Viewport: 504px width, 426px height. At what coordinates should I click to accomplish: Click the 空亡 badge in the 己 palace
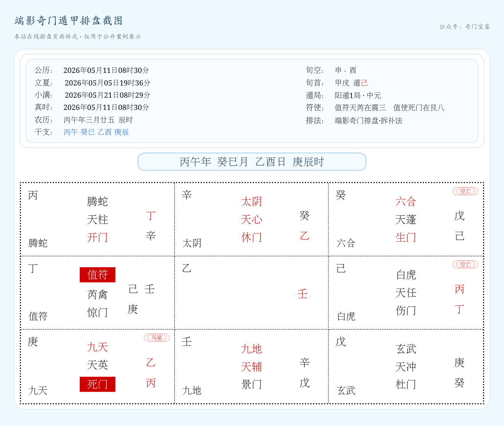(x=465, y=264)
